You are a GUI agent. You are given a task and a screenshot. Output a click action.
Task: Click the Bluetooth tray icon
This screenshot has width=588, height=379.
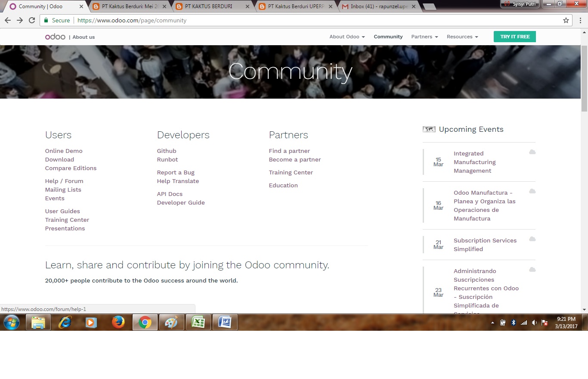[513, 323]
